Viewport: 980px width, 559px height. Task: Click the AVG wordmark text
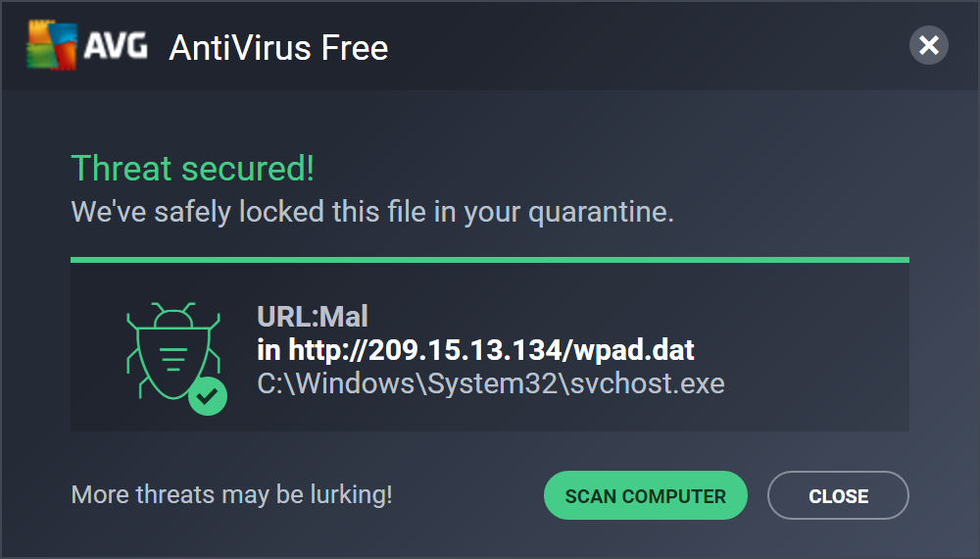tap(116, 46)
